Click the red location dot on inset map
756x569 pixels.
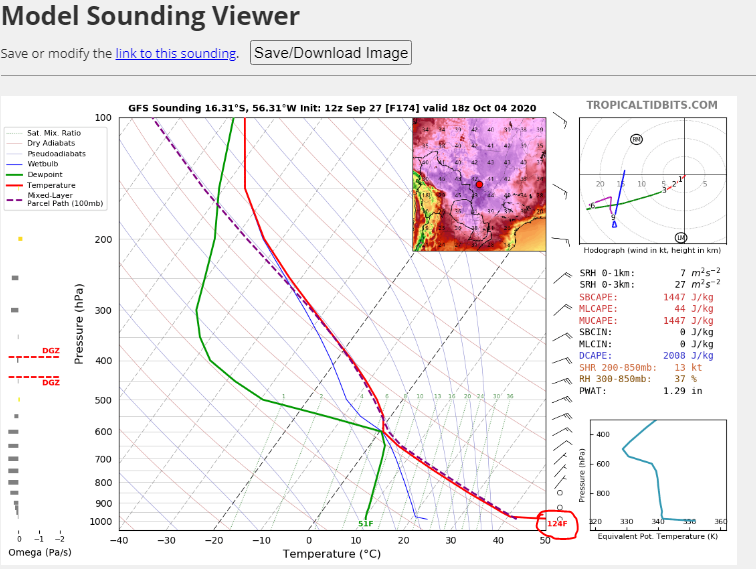(x=479, y=184)
